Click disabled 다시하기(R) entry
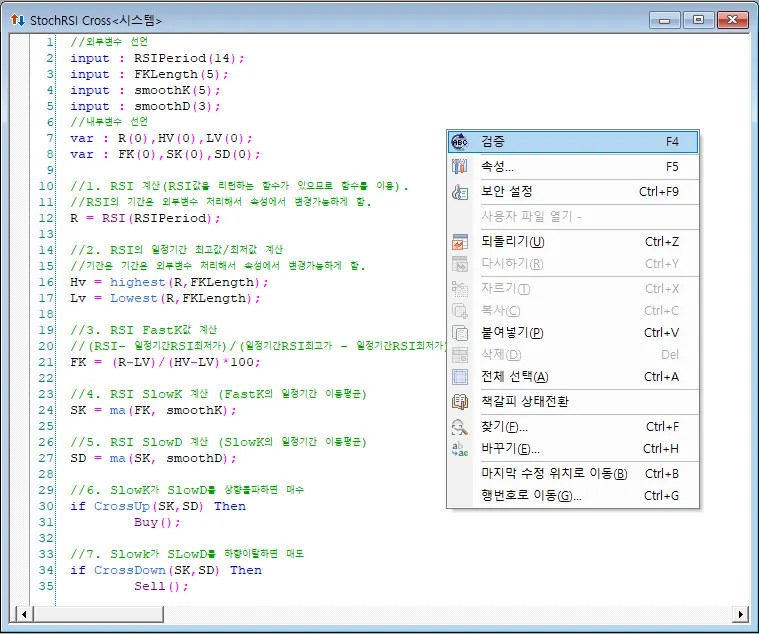759x634 pixels. 573,264
